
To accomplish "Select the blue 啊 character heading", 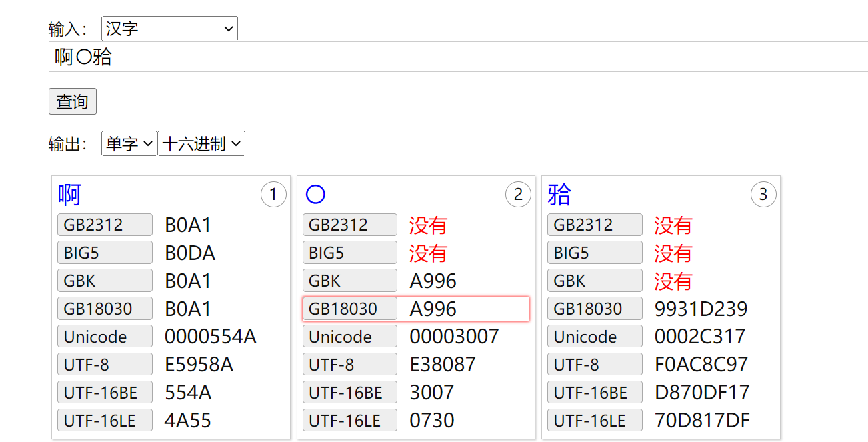I will (69, 195).
